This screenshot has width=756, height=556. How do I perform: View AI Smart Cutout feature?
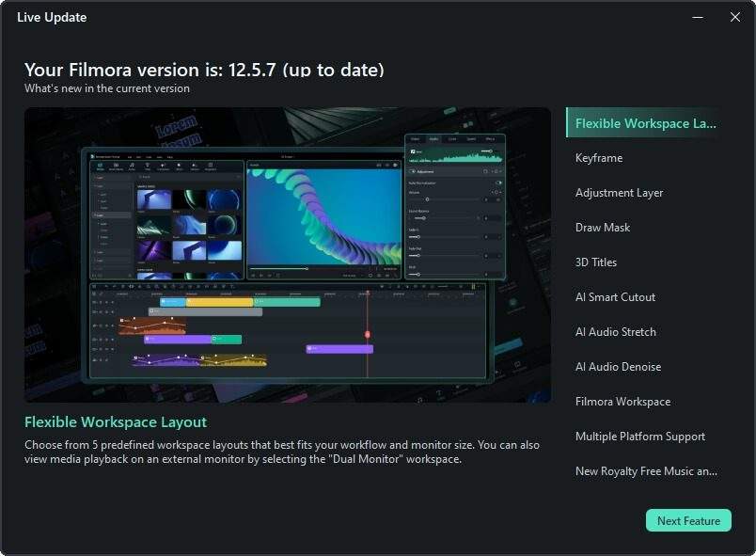615,297
